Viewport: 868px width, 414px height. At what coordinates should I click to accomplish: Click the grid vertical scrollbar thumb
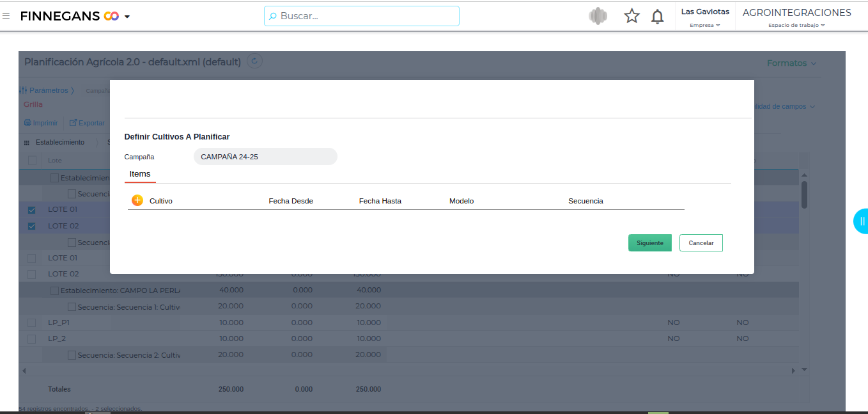[804, 194]
